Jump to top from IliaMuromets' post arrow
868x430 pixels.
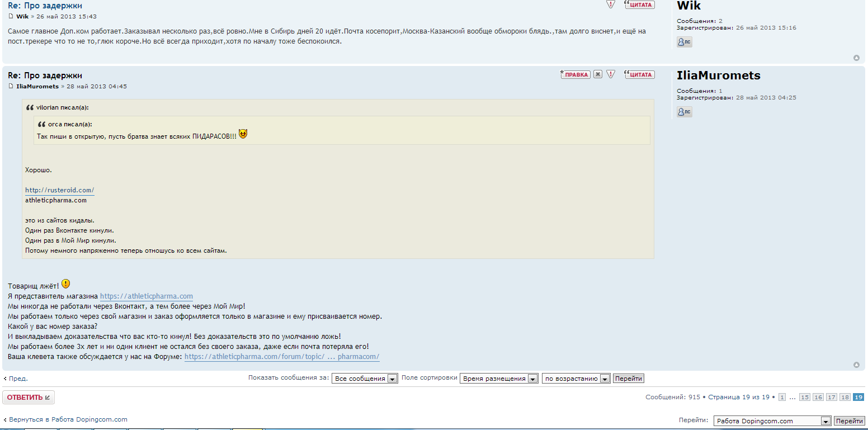click(856, 365)
